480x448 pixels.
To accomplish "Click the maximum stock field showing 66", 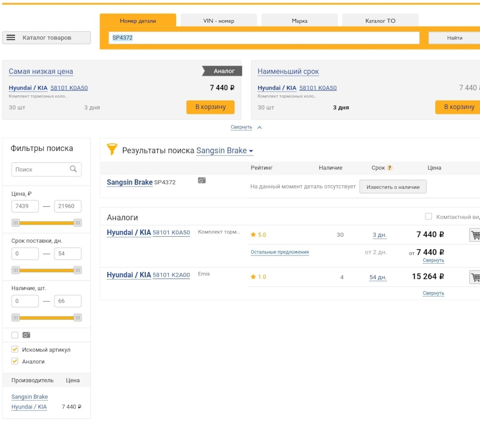I will pos(67,301).
